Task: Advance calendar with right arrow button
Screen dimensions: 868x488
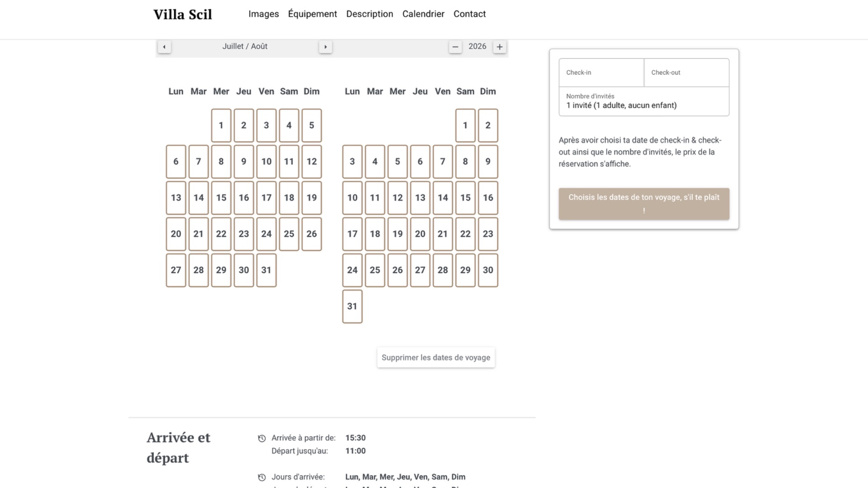Action: 325,47
